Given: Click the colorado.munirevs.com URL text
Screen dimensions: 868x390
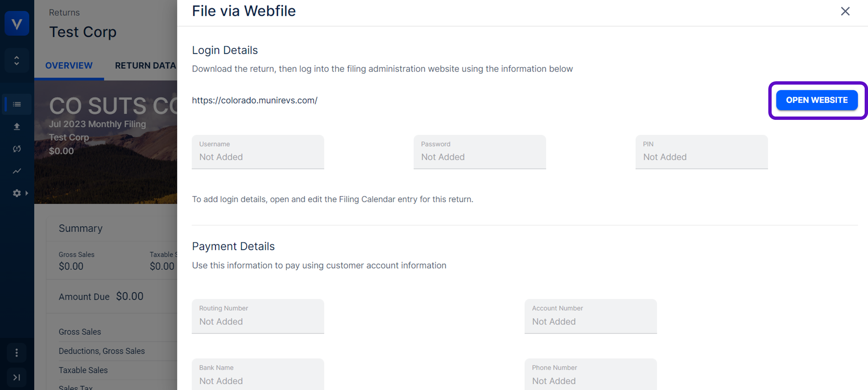Looking at the screenshot, I should [x=255, y=101].
